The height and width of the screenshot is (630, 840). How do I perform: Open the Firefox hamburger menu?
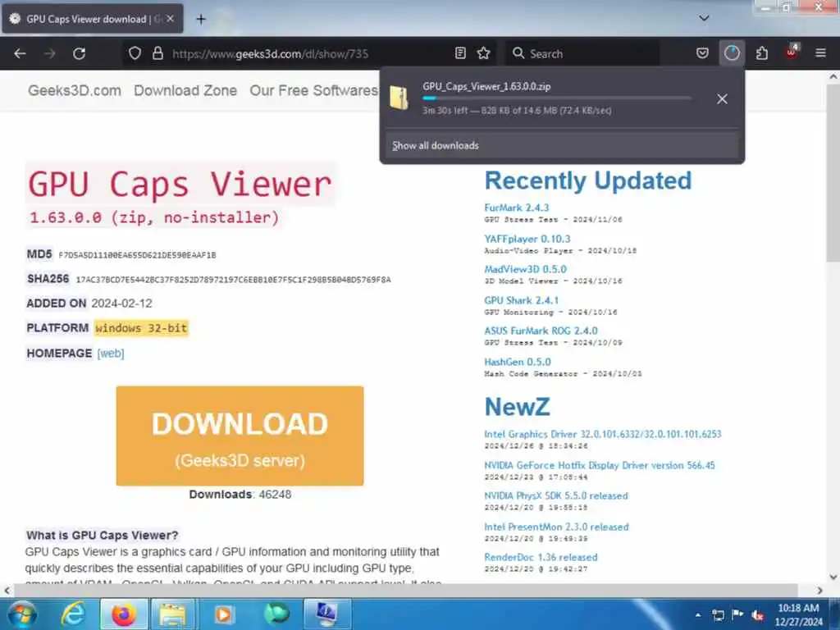[x=820, y=53]
